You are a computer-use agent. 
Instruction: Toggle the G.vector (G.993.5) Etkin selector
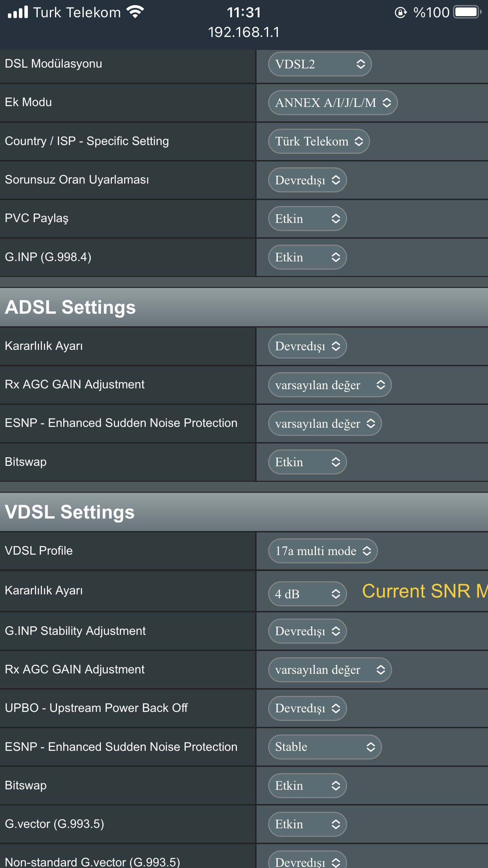tap(307, 824)
